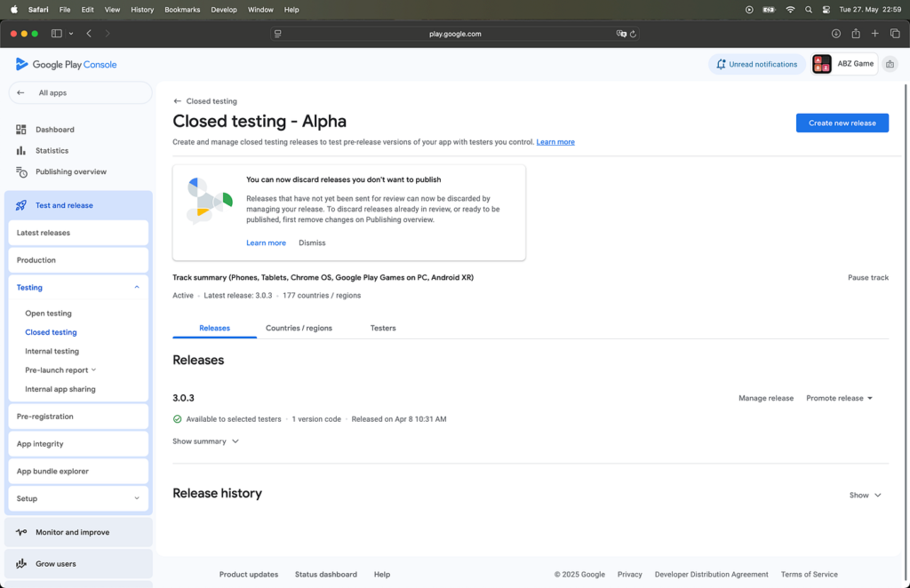Click the Test and release rocket icon
The width and height of the screenshot is (910, 588).
(x=21, y=205)
